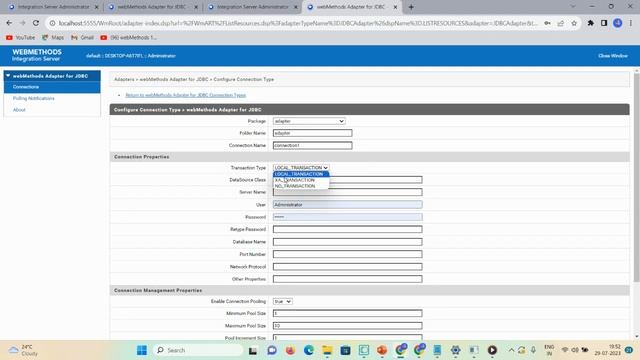Open Firefox from the taskbar
Screen dimensions: 640x360
tap(290, 350)
